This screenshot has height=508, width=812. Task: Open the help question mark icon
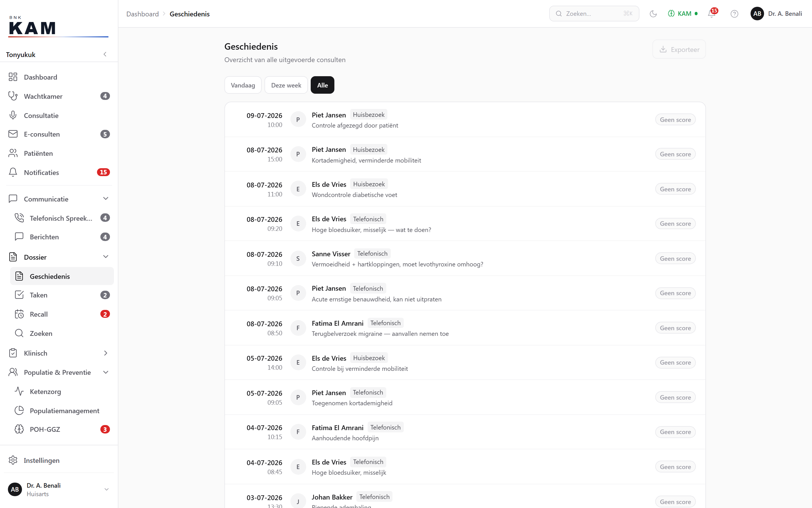pyautogui.click(x=734, y=14)
